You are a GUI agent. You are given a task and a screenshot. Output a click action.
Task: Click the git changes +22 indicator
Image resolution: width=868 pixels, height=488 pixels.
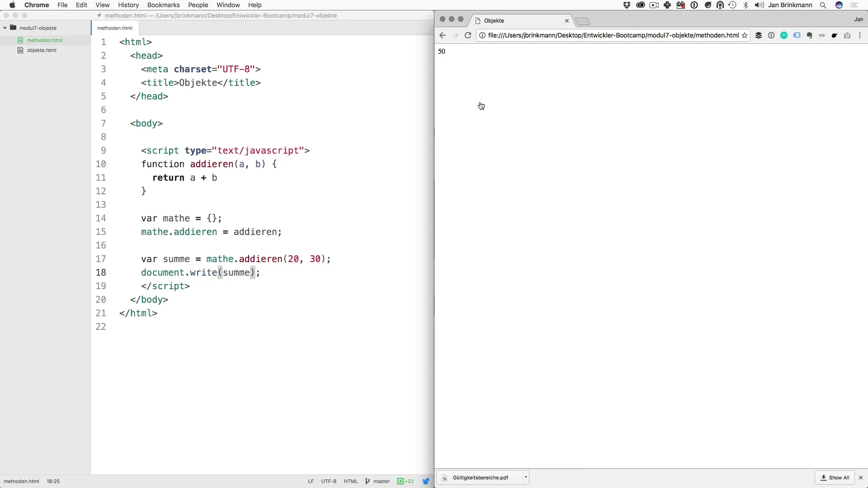(406, 481)
